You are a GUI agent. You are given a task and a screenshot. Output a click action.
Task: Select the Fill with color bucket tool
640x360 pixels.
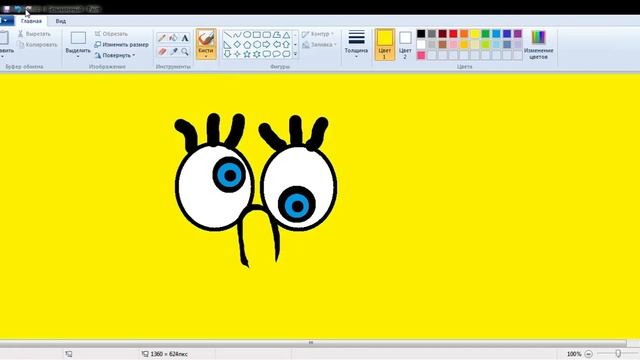[173, 38]
